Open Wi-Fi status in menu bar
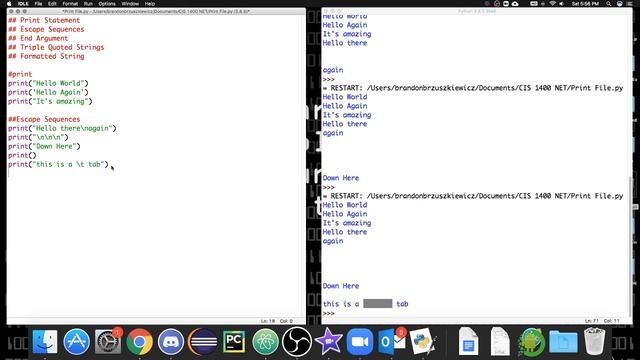This screenshot has height=360, width=640. point(552,4)
